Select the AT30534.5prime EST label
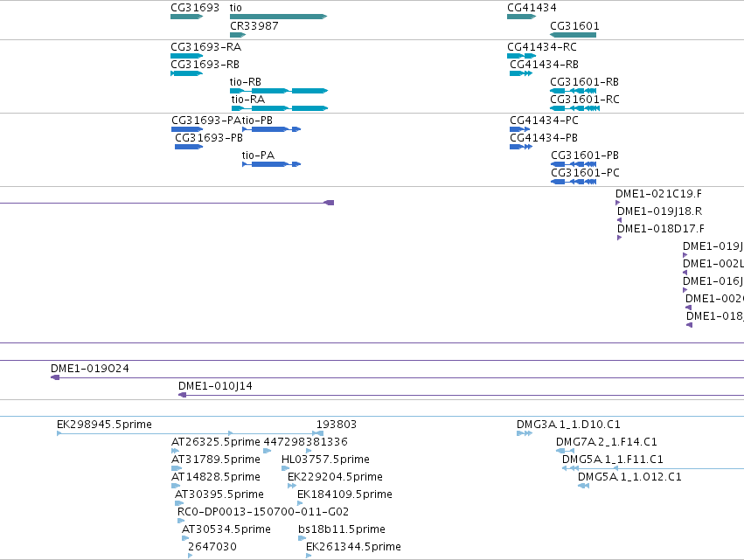Image resolution: width=744 pixels, height=560 pixels. click(226, 529)
